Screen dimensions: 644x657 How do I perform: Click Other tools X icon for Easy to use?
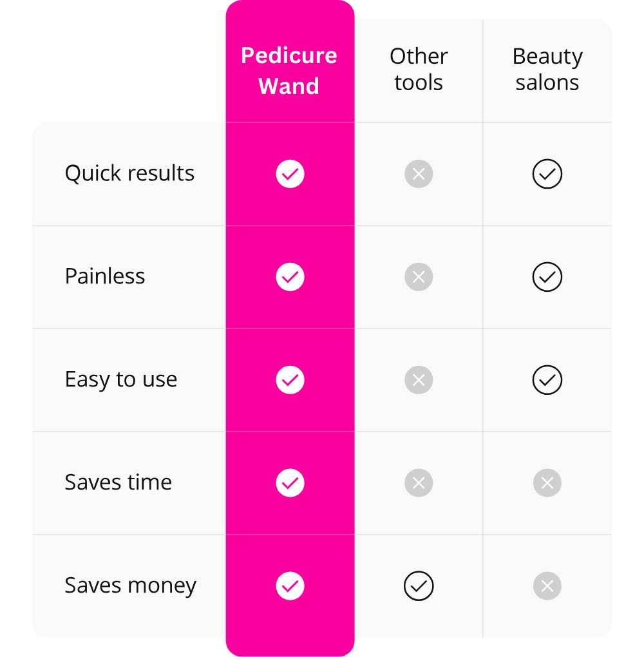tap(419, 380)
